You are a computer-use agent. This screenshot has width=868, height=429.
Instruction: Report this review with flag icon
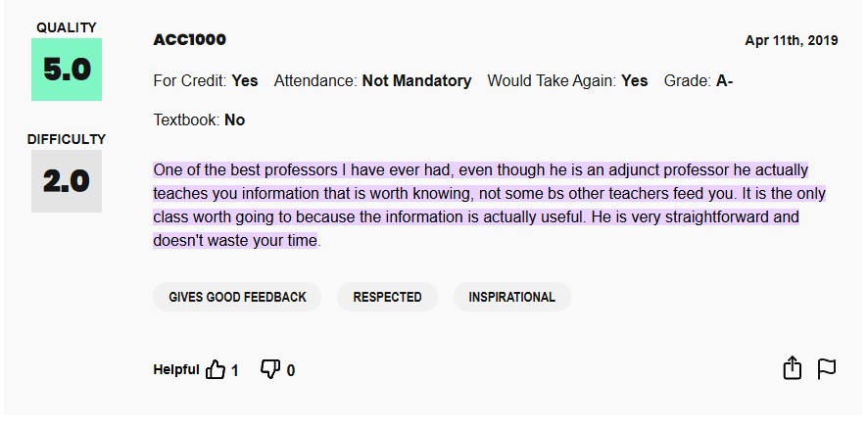point(826,368)
